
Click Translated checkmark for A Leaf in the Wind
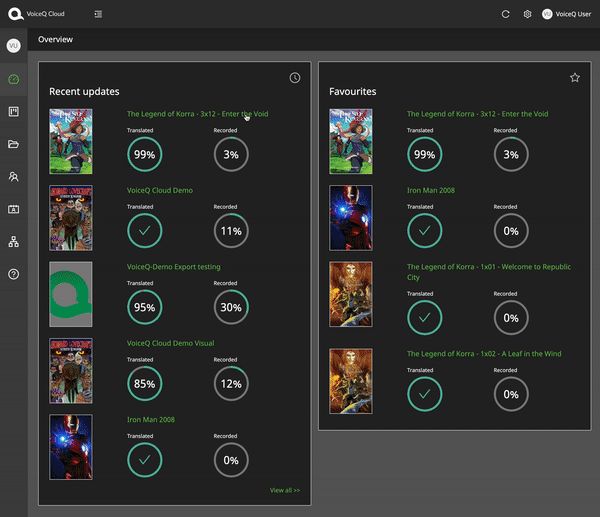(x=425, y=394)
